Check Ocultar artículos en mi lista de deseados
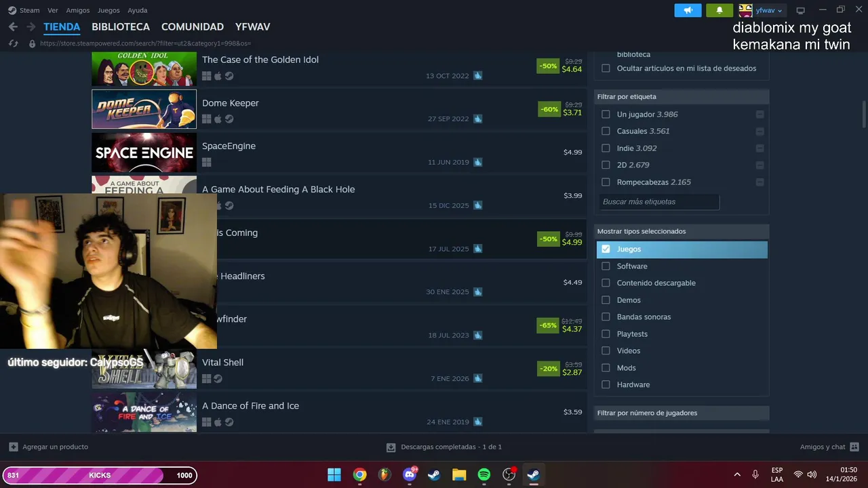Image resolution: width=868 pixels, height=488 pixels. pyautogui.click(x=606, y=68)
